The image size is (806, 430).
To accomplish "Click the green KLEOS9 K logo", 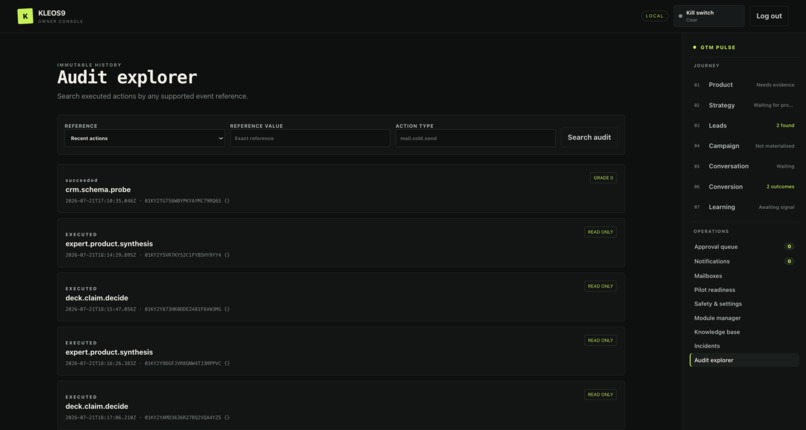I will (25, 16).
